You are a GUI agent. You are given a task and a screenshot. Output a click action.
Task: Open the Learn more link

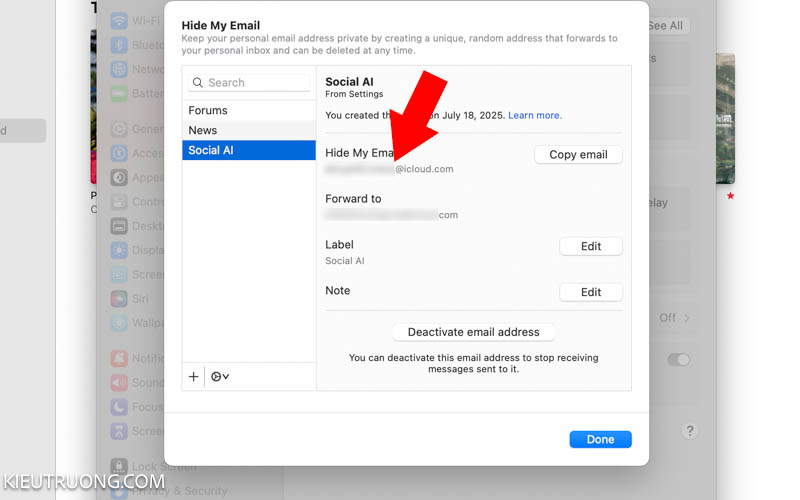point(535,115)
